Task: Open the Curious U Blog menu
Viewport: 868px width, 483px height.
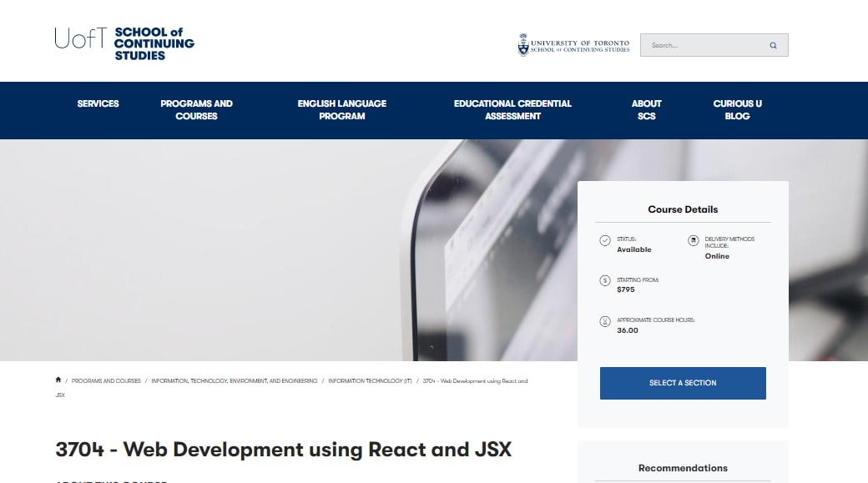Action: coord(737,110)
